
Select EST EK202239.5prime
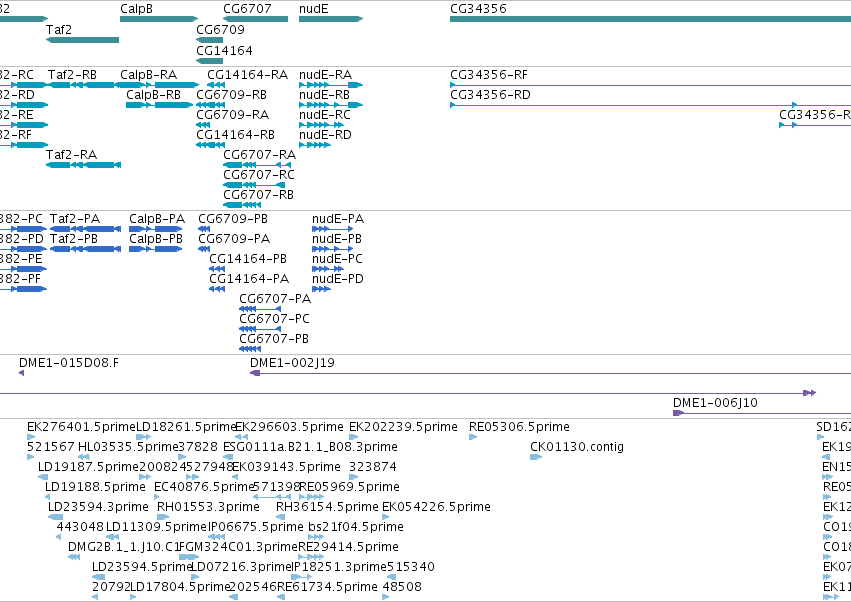tap(403, 427)
